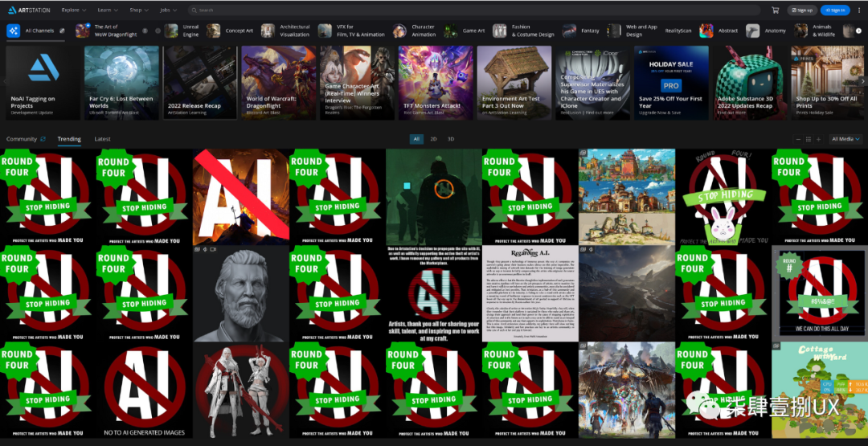Open Save 25% Off Holiday Sale card
868x446 pixels.
(671, 83)
